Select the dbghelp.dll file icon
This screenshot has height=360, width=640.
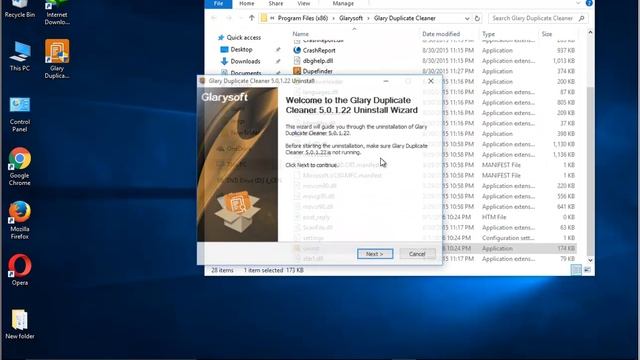pos(297,61)
